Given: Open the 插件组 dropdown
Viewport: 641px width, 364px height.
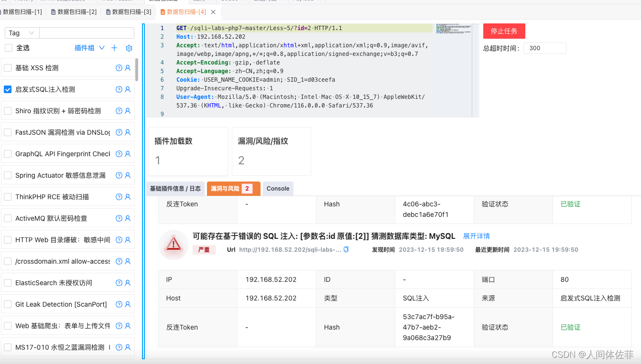Looking at the screenshot, I should point(89,48).
